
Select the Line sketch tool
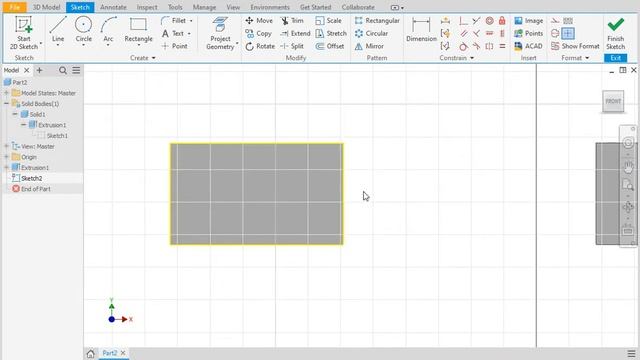pyautogui.click(x=58, y=30)
